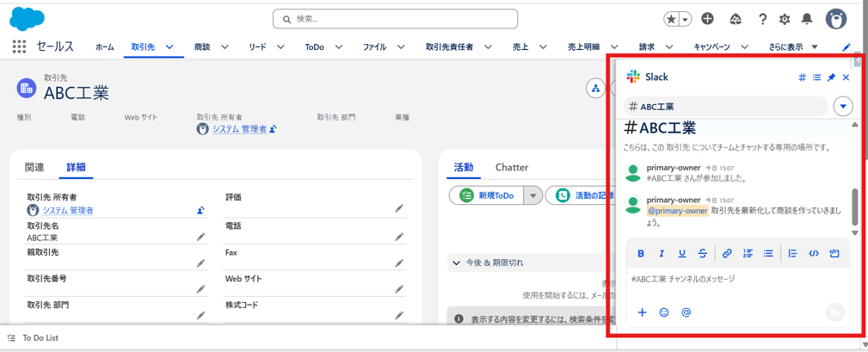Open favorites list dropdown arrow

click(x=686, y=20)
